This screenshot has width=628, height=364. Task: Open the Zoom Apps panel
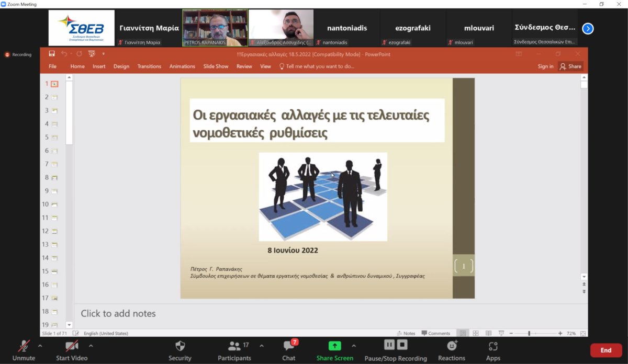coord(492,346)
